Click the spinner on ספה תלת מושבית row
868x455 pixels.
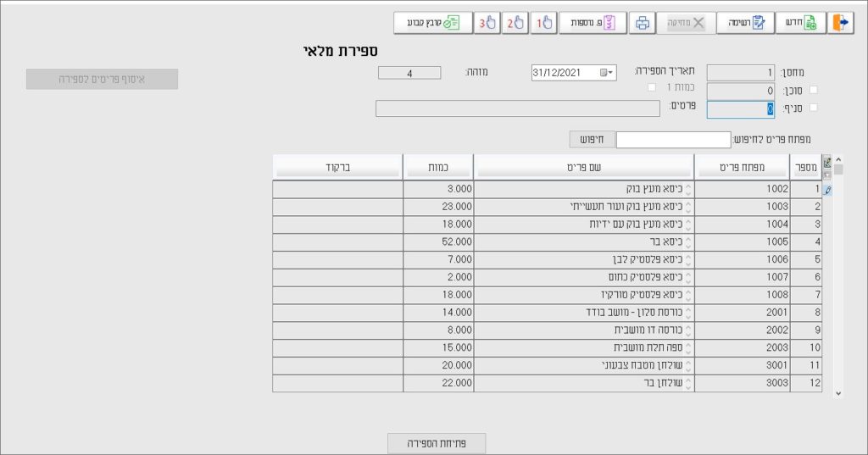click(688, 347)
